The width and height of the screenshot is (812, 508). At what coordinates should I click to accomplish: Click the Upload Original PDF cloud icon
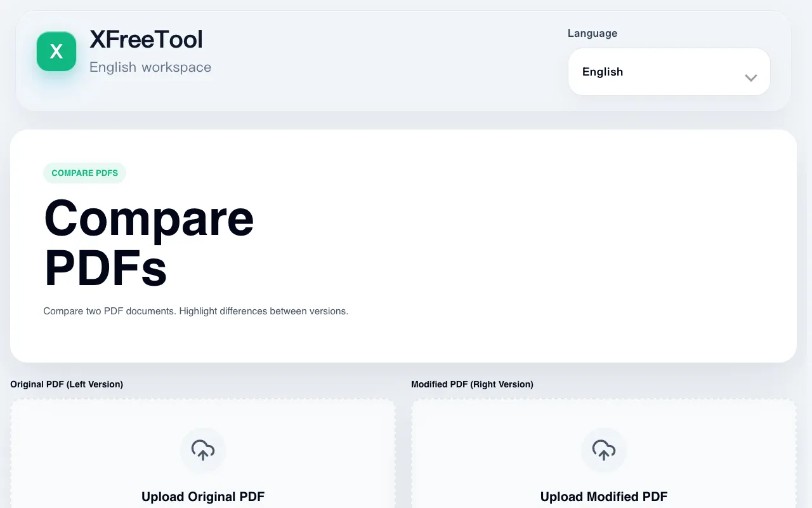(203, 450)
